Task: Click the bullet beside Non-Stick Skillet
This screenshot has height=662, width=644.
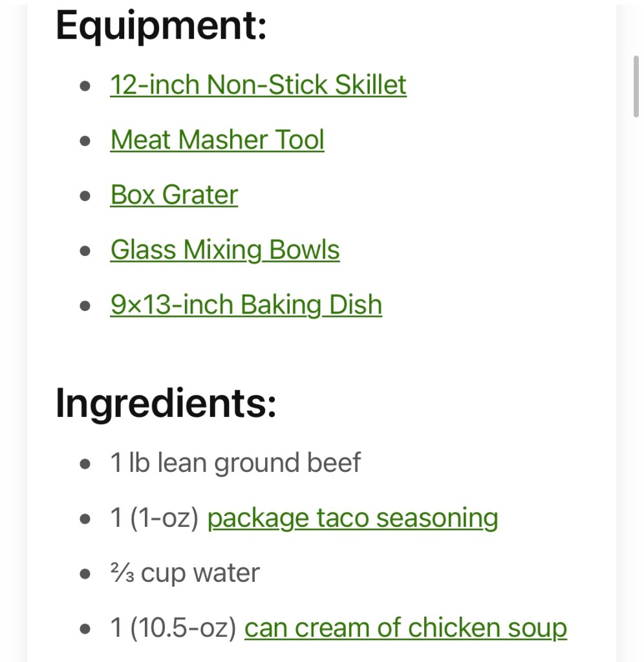Action: tap(85, 86)
